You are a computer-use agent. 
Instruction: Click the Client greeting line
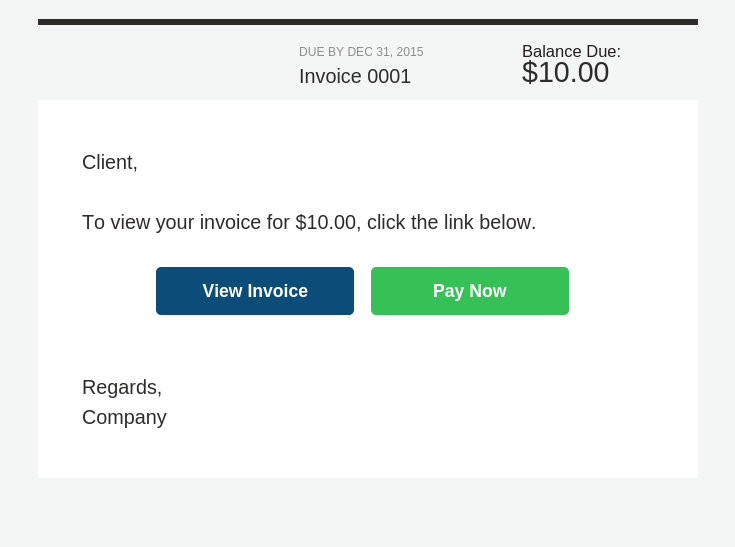tap(110, 163)
